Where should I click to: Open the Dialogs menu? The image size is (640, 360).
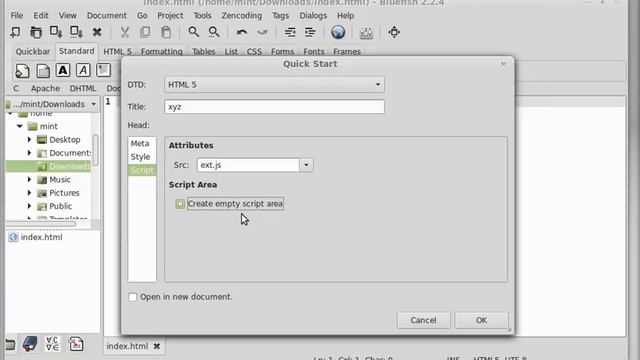(313, 16)
